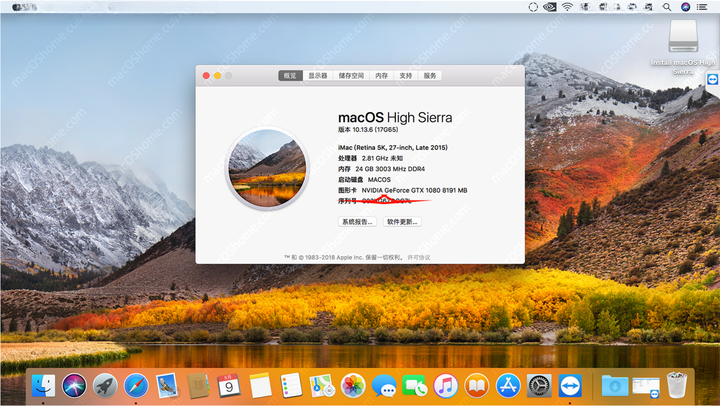Viewport: 720px width, 406px height.
Task: Click the macOS High Sierra title text
Action: click(395, 118)
